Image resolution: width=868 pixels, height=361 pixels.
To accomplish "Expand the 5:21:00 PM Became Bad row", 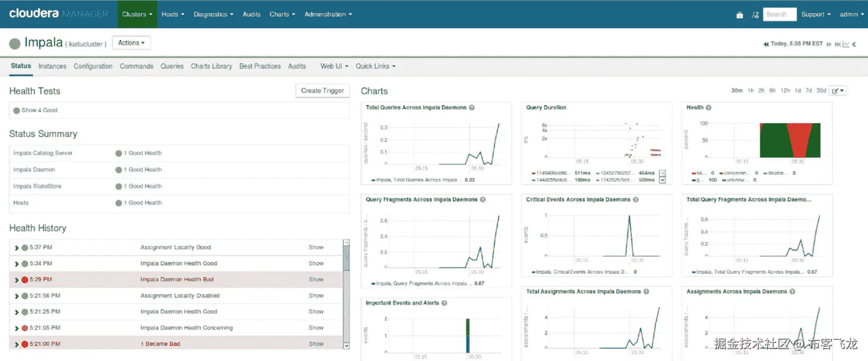I will 17,344.
